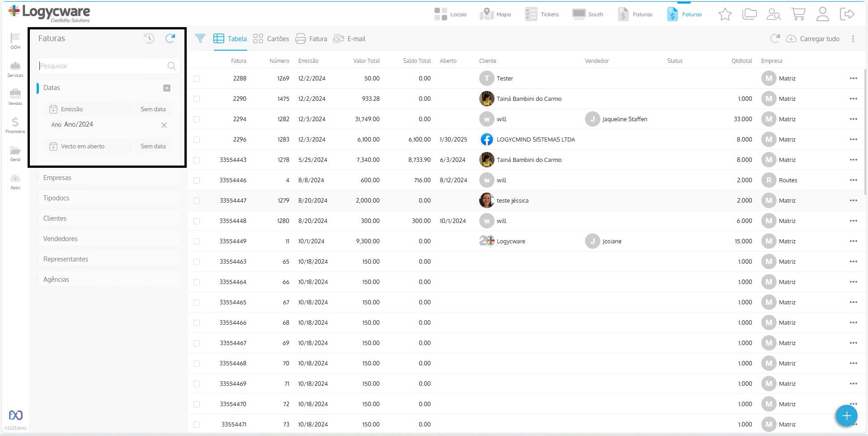The width and height of the screenshot is (868, 436).
Task: Open the history clock icon in Faturas panel
Action: [149, 39]
